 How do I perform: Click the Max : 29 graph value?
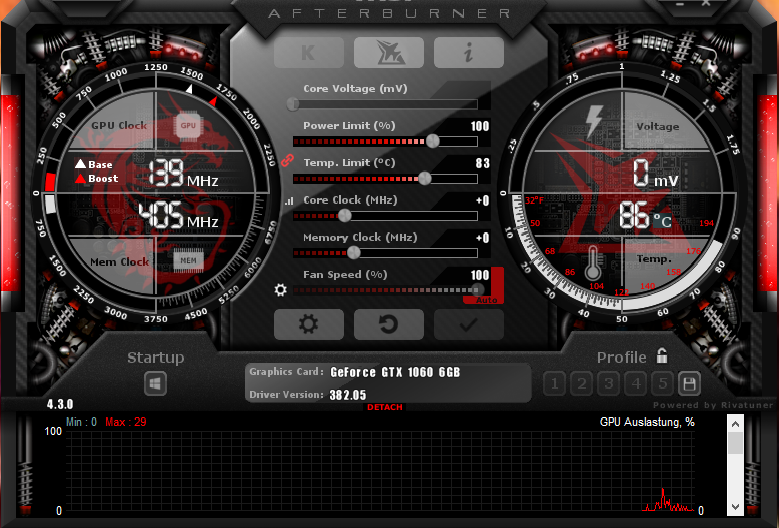(126, 422)
